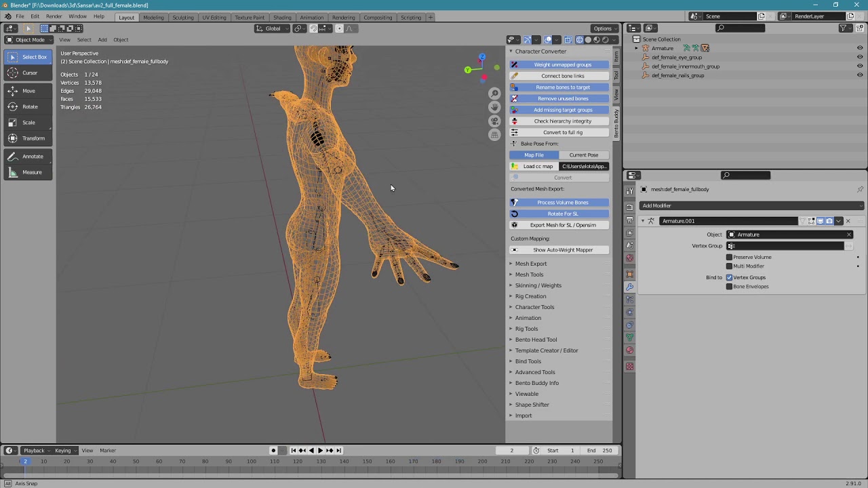
Task: Open the Shading workspace tab
Action: click(x=282, y=17)
